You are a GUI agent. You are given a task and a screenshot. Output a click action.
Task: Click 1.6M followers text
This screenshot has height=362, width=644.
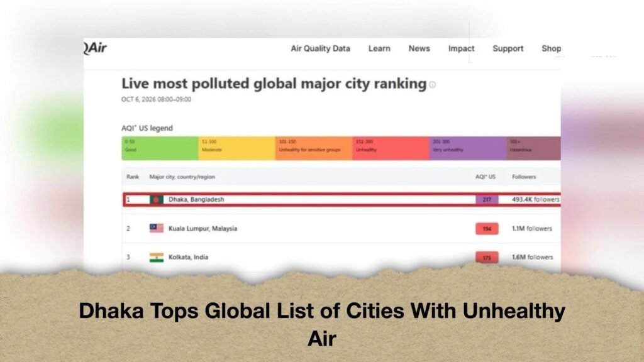click(x=532, y=257)
